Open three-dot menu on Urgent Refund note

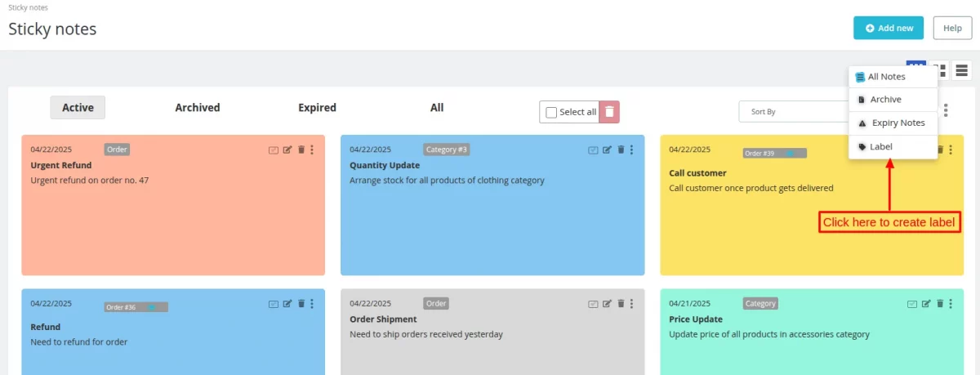tap(312, 150)
